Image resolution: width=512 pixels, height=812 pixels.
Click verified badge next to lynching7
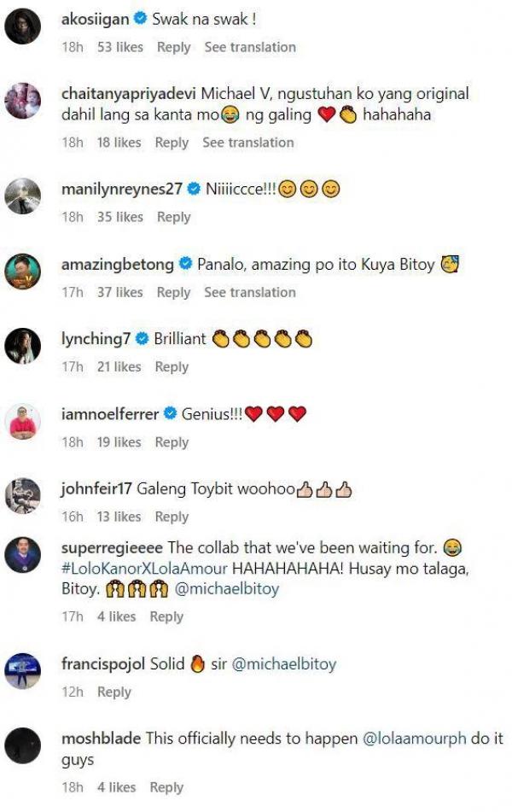click(143, 339)
